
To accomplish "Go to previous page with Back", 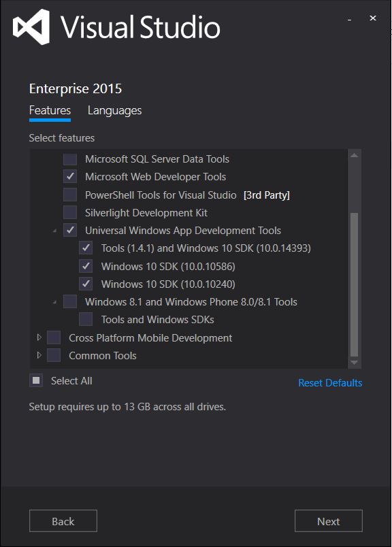I will pos(63,521).
